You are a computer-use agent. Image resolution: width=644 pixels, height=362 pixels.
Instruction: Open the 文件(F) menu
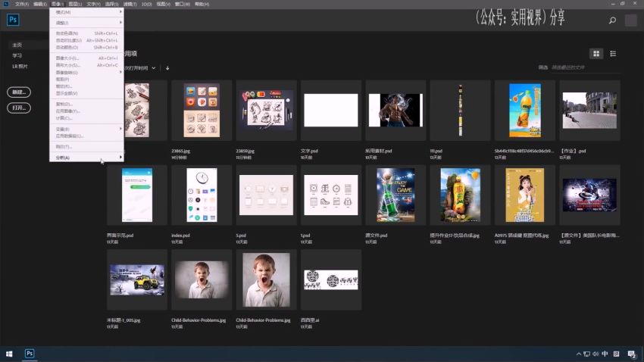[22, 4]
